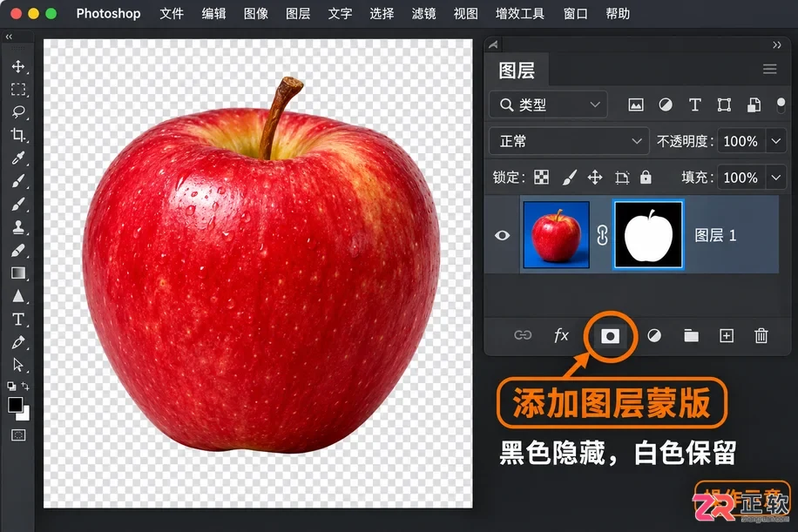The width and height of the screenshot is (798, 532).
Task: Click the 填充 100% value field
Action: (741, 178)
